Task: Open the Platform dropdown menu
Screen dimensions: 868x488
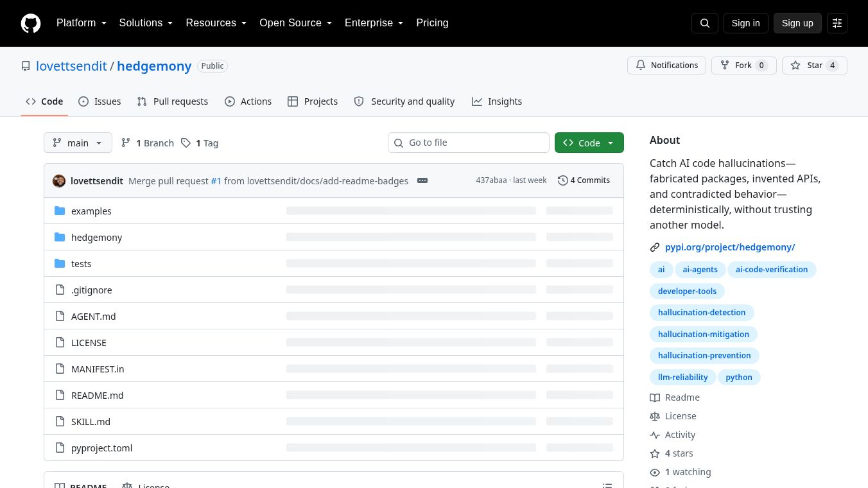Action: [82, 23]
